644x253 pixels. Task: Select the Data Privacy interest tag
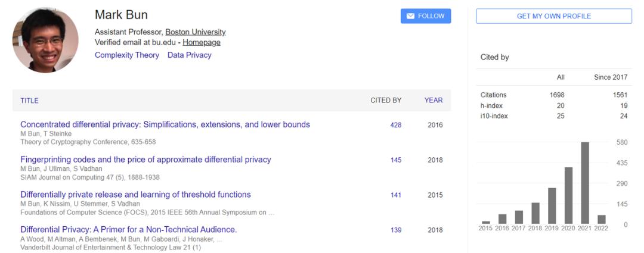tap(189, 55)
